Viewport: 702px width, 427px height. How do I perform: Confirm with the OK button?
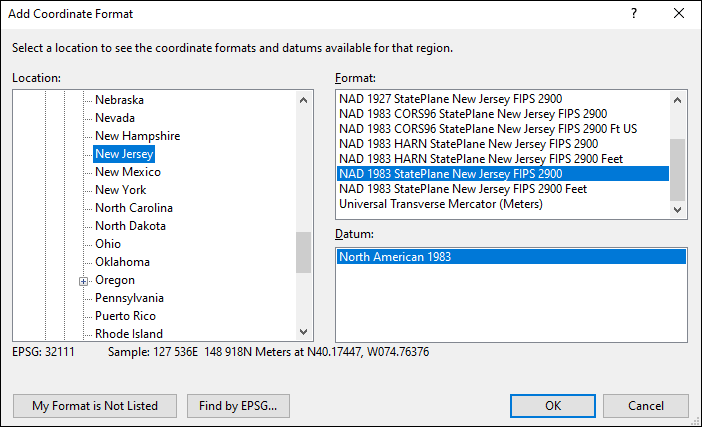coord(553,406)
